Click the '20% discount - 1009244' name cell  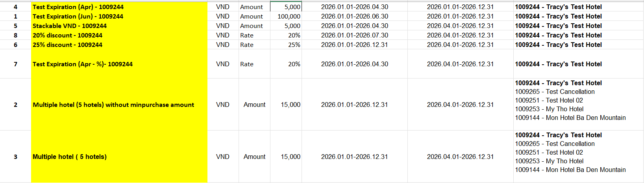point(67,35)
